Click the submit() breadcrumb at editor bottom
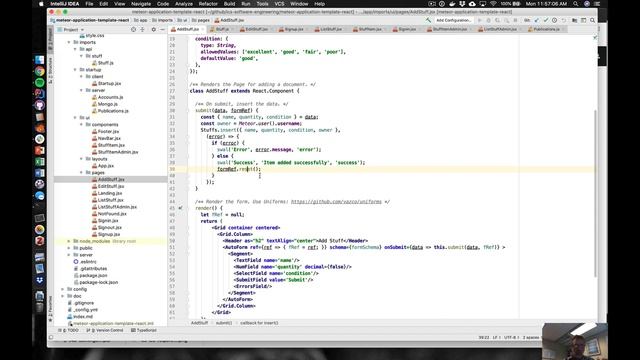 tap(224, 323)
